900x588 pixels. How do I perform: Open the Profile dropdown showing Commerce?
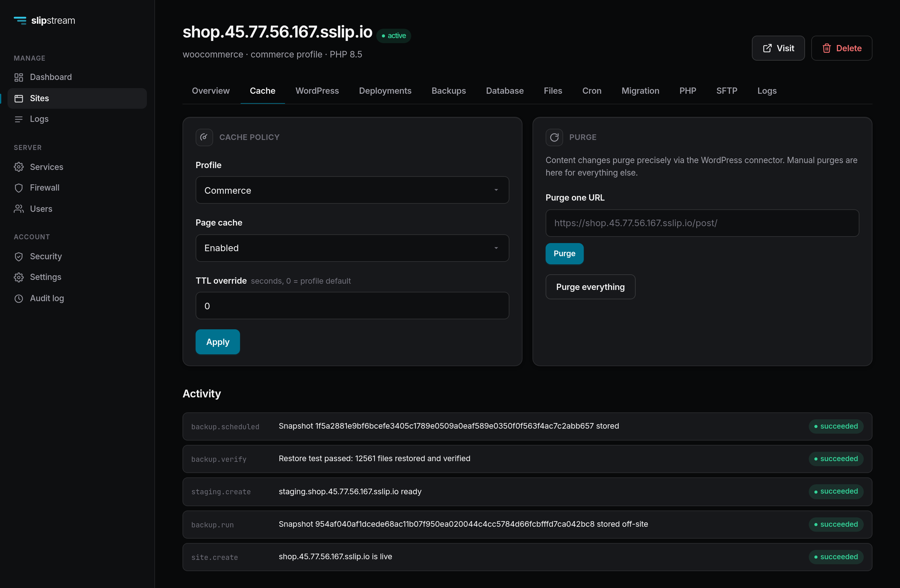[352, 190]
